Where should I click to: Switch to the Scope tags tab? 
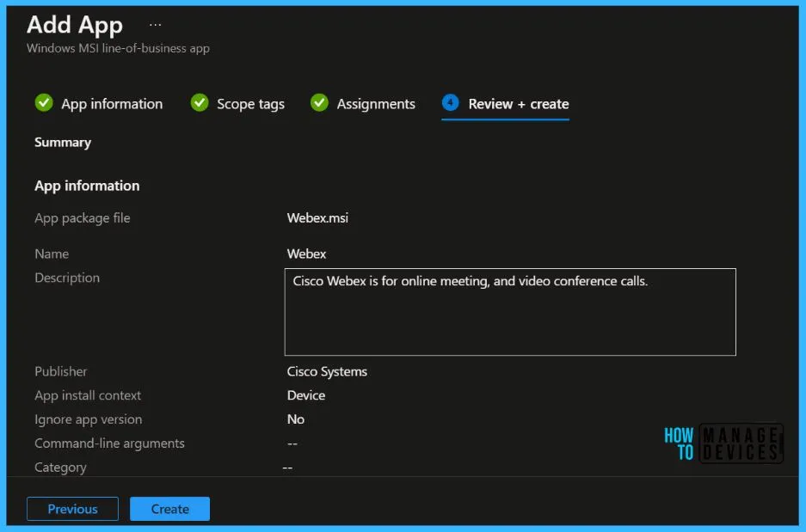click(x=250, y=104)
